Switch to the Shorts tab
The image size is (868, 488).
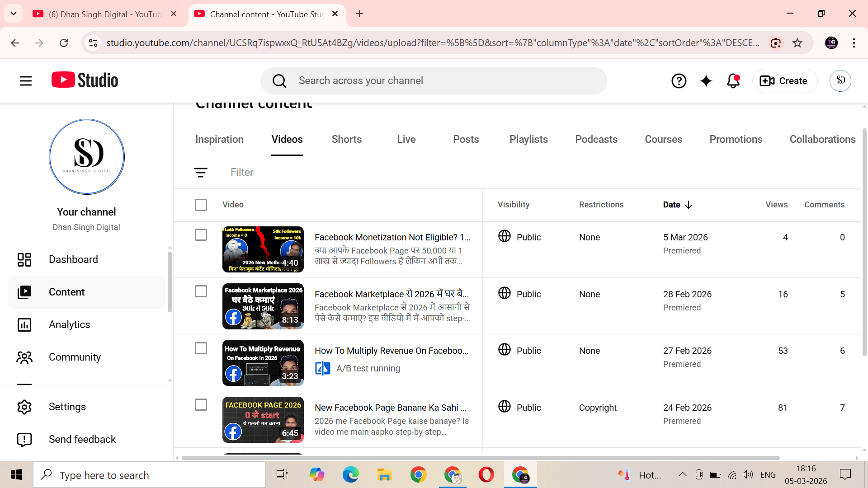(346, 139)
